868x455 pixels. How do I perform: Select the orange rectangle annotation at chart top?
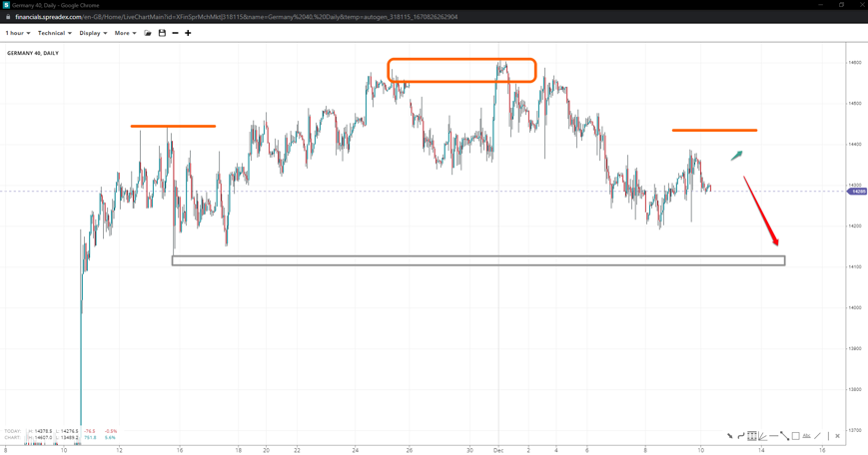pos(461,60)
